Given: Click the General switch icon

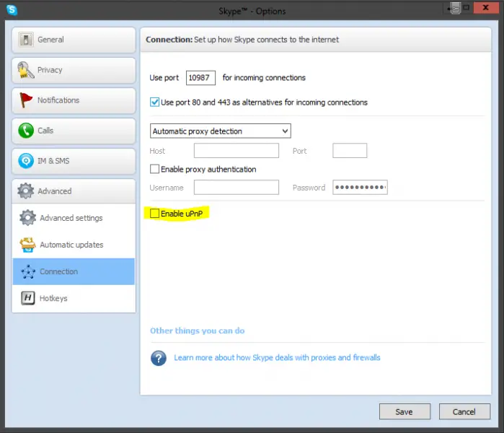Looking at the screenshot, I should click(26, 40).
